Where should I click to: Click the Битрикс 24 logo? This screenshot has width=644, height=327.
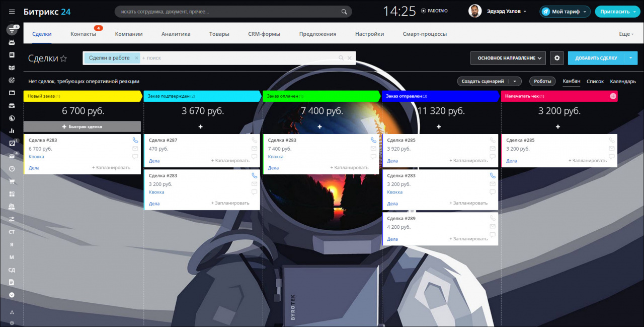coord(47,12)
